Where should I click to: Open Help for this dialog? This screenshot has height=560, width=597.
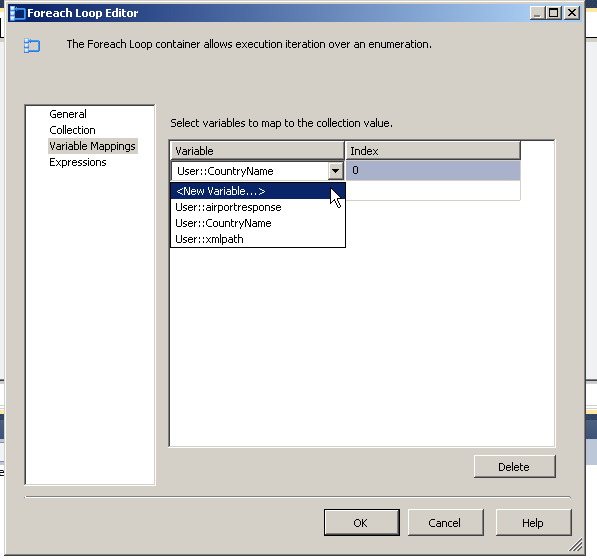(x=533, y=523)
